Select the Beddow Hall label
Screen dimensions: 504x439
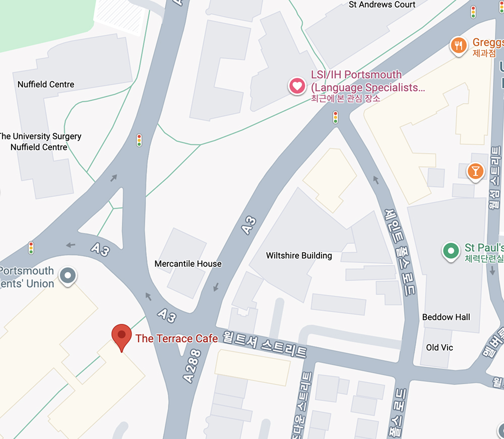(x=446, y=317)
